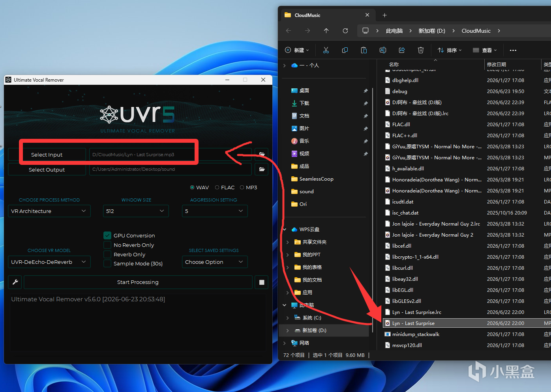The width and height of the screenshot is (551, 392).
Task: Enable Reverb Only checkbox
Action: tap(107, 254)
